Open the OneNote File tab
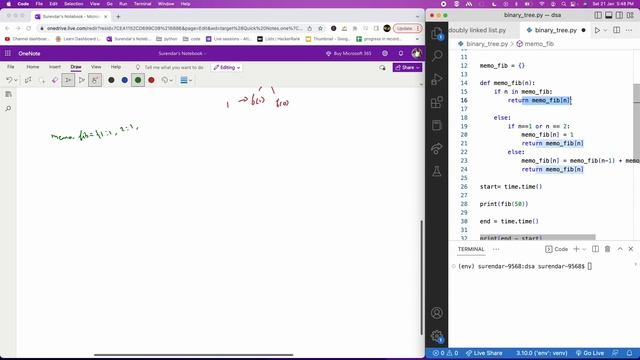This screenshot has height=360, width=640. click(11, 67)
